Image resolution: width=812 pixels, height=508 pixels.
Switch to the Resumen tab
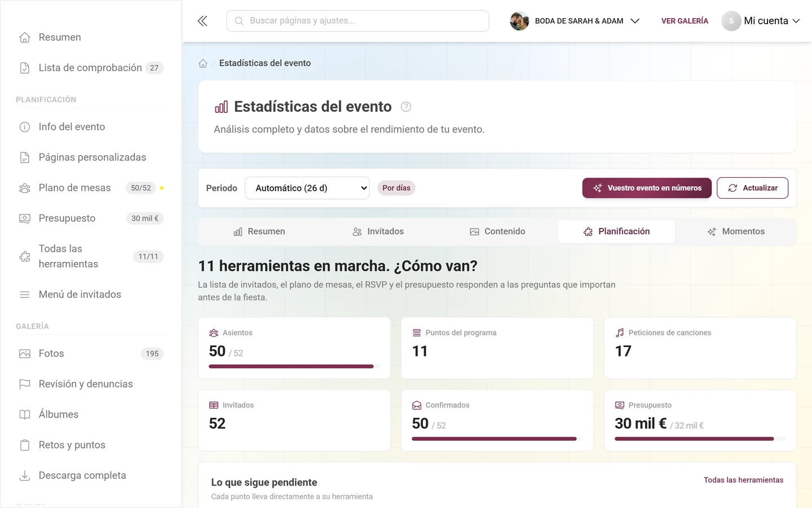click(x=259, y=231)
